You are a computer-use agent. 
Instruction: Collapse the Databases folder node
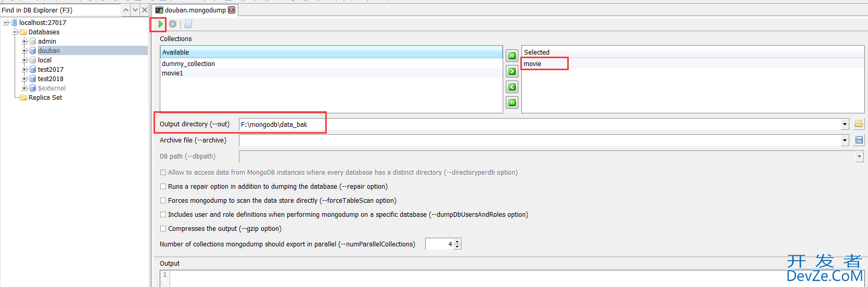(x=15, y=32)
